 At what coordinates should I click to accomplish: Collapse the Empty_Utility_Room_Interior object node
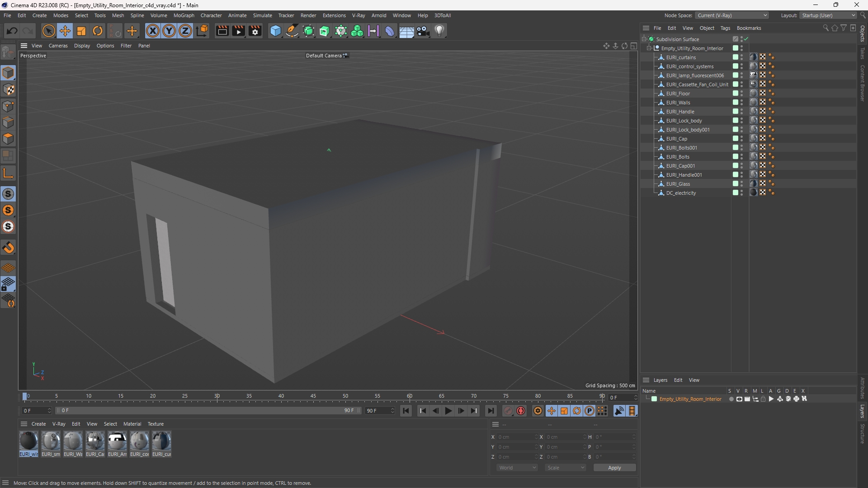tap(649, 48)
